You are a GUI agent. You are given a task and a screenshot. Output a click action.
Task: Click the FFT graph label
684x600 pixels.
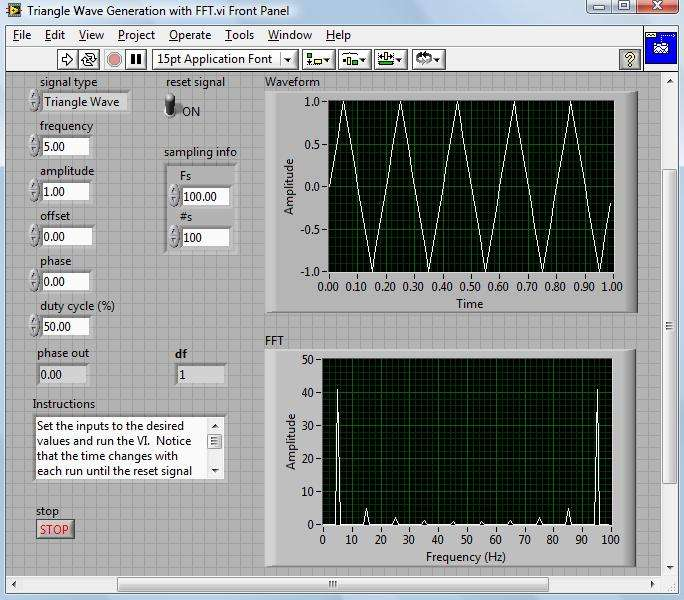(274, 340)
